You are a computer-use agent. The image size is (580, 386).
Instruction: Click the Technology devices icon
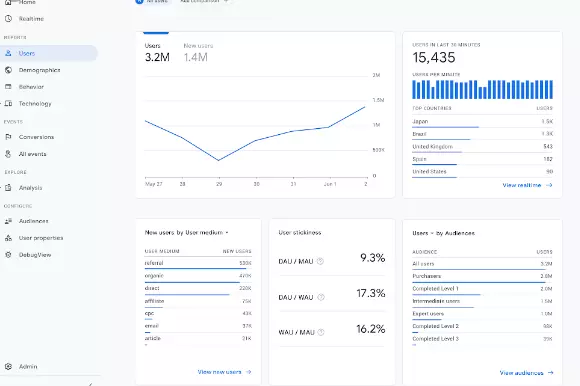[x=9, y=104]
